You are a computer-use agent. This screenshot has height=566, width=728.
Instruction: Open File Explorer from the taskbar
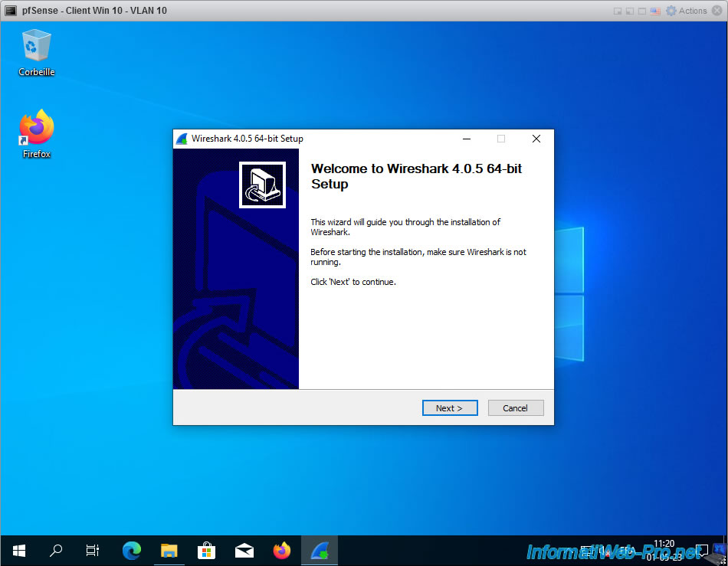(x=169, y=551)
